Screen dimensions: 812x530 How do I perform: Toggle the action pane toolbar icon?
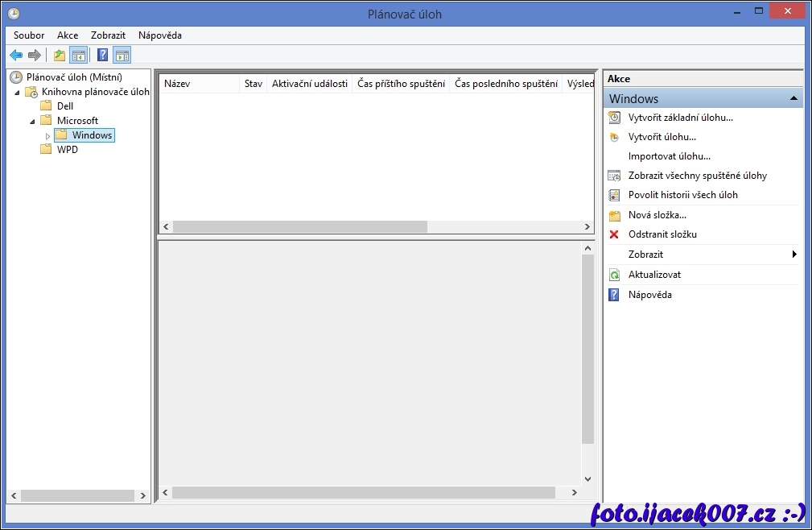pyautogui.click(x=122, y=55)
